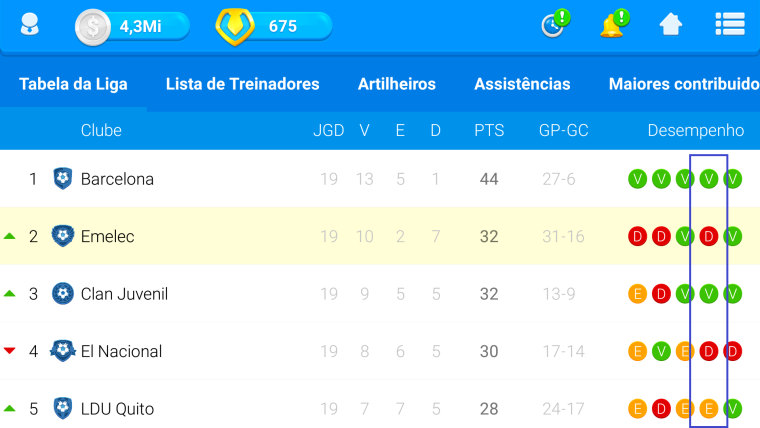
Task: Open the notifications bell icon
Action: tap(614, 23)
